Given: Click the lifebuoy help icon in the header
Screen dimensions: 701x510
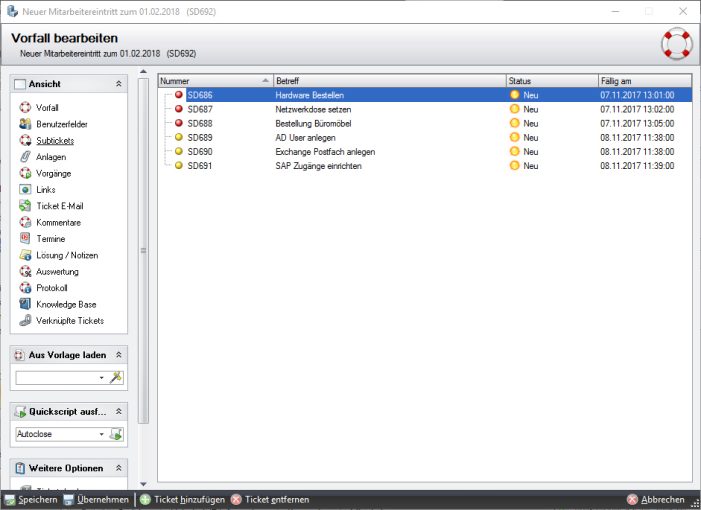Looking at the screenshot, I should point(677,44).
